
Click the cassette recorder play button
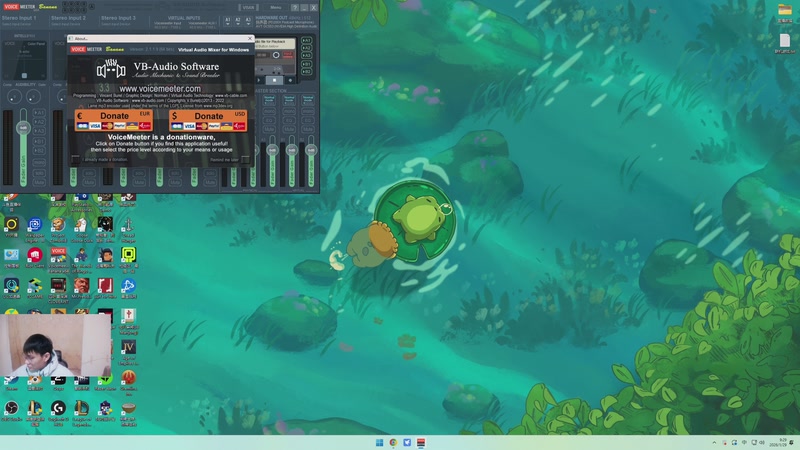click(x=260, y=80)
